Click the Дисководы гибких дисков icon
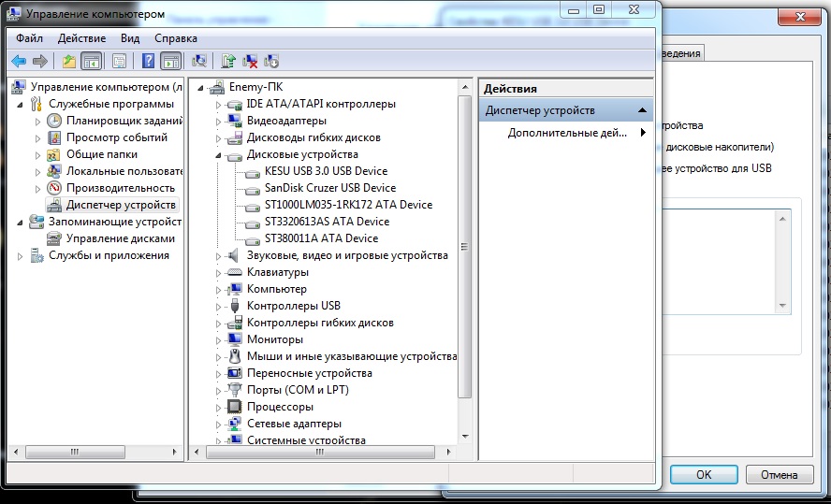Screen dimensions: 831x504 234,138
